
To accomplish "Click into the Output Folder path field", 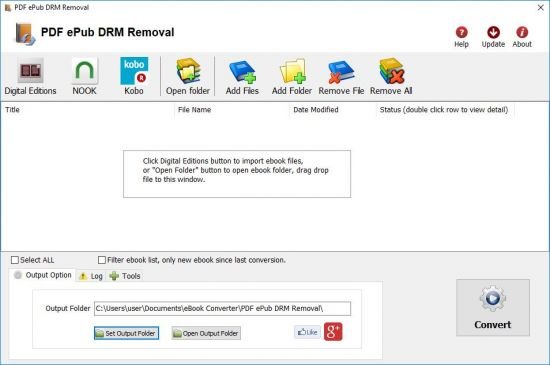I will (x=222, y=309).
